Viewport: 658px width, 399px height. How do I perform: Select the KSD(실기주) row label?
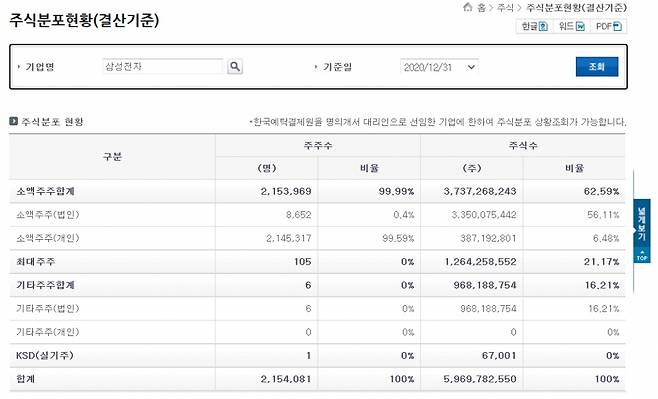click(x=44, y=356)
